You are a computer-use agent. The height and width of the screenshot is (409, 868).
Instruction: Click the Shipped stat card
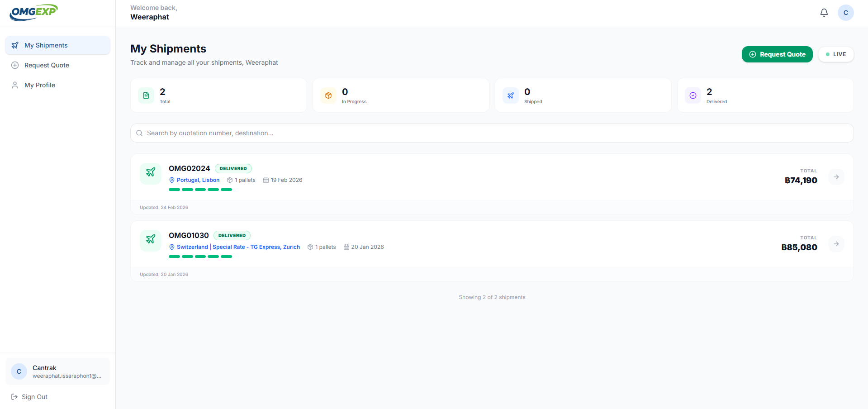point(583,95)
